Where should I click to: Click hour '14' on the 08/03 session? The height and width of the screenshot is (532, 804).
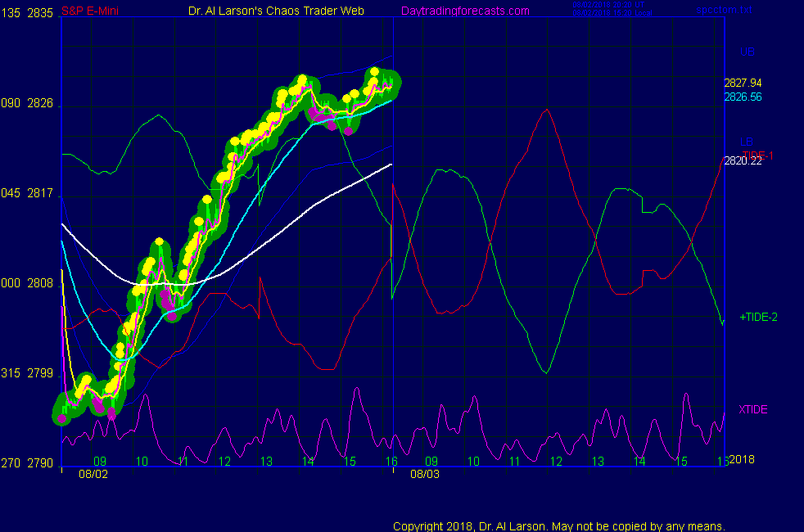point(639,462)
